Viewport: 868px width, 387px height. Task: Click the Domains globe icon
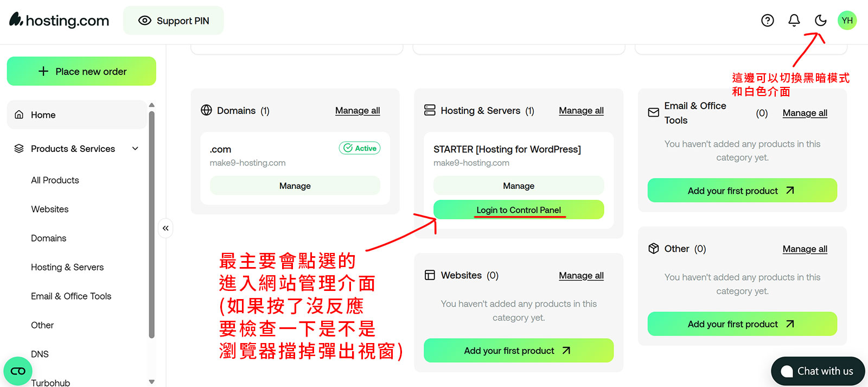[206, 110]
